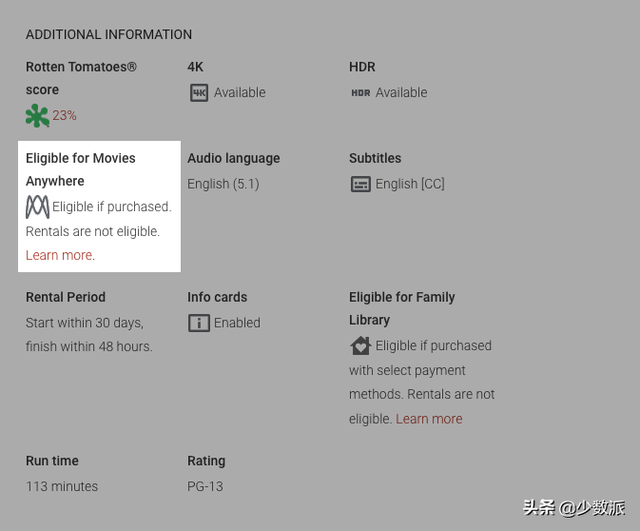Click the PG-13 rating text
This screenshot has width=640, height=531.
click(205, 487)
